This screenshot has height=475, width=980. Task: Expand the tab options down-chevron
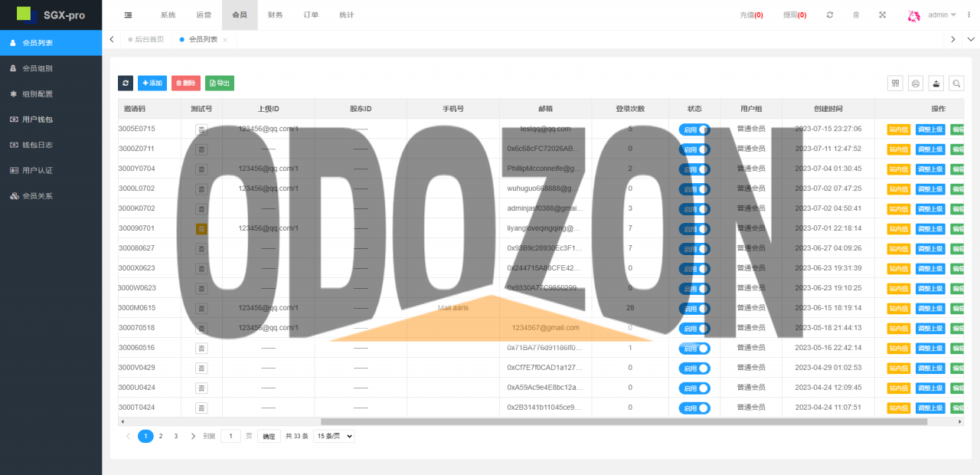point(971,39)
